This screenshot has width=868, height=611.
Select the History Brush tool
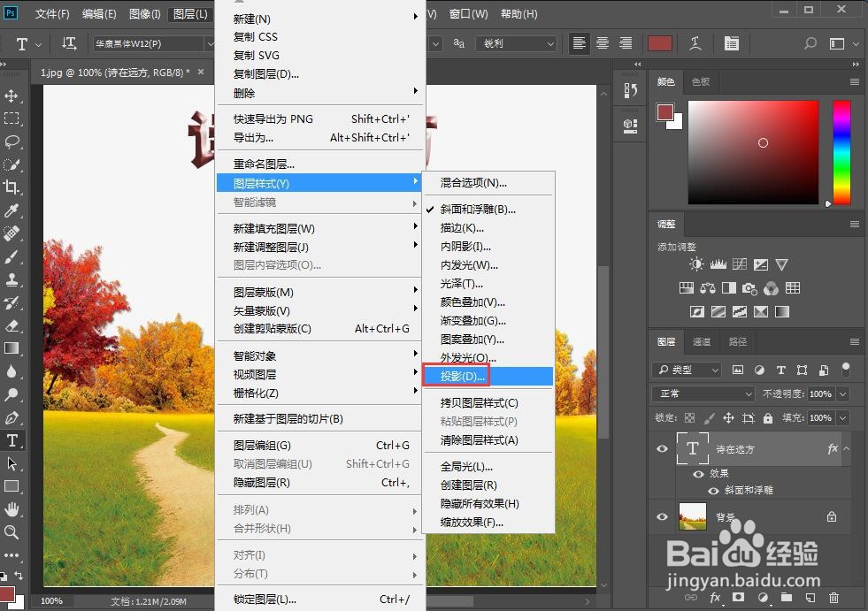(x=12, y=302)
